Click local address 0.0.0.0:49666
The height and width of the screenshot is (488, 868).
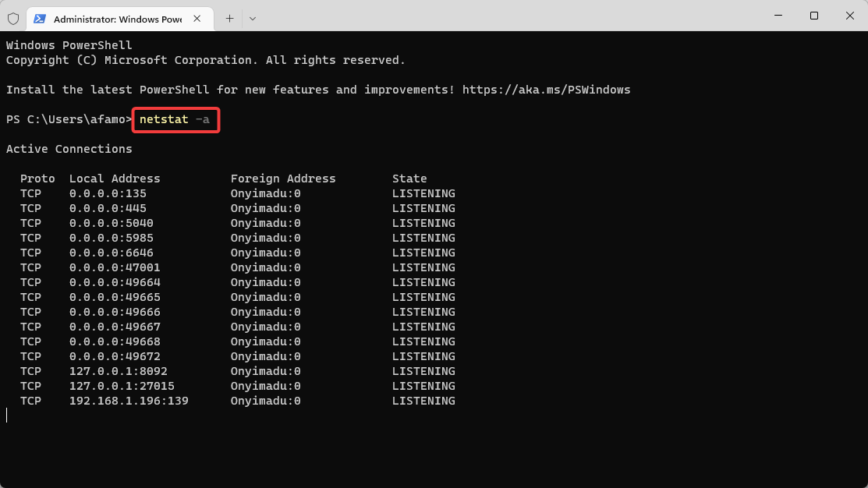pos(115,312)
